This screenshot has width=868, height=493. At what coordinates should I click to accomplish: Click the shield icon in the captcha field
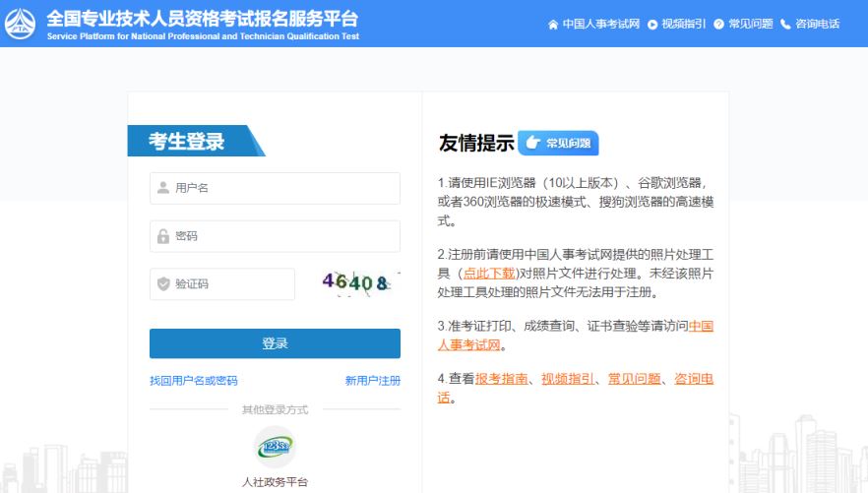tap(163, 284)
